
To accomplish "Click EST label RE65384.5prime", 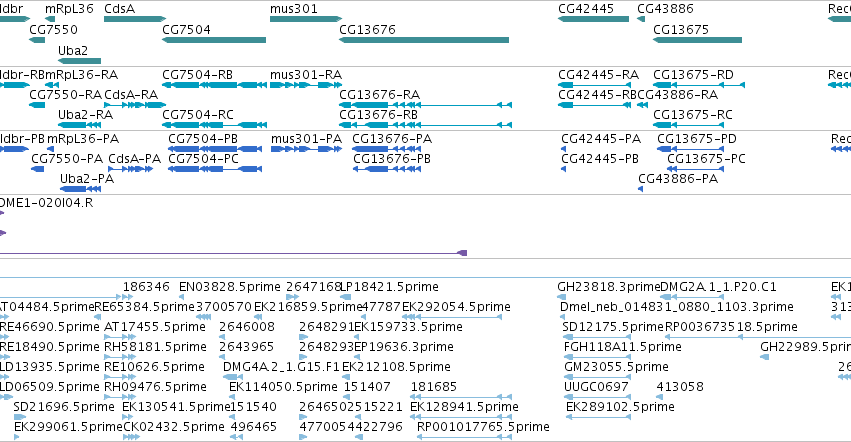I will pyautogui.click(x=144, y=307).
